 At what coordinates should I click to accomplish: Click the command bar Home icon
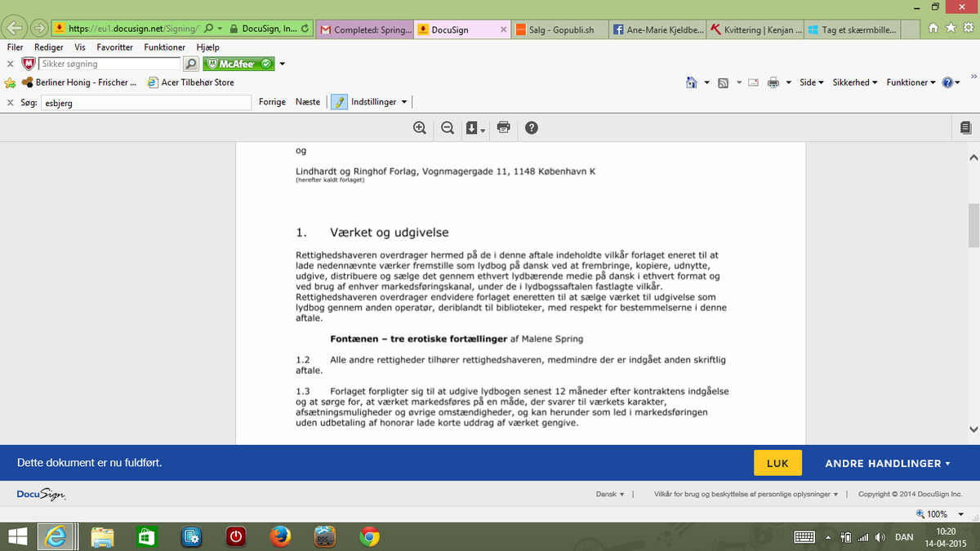click(x=692, y=82)
